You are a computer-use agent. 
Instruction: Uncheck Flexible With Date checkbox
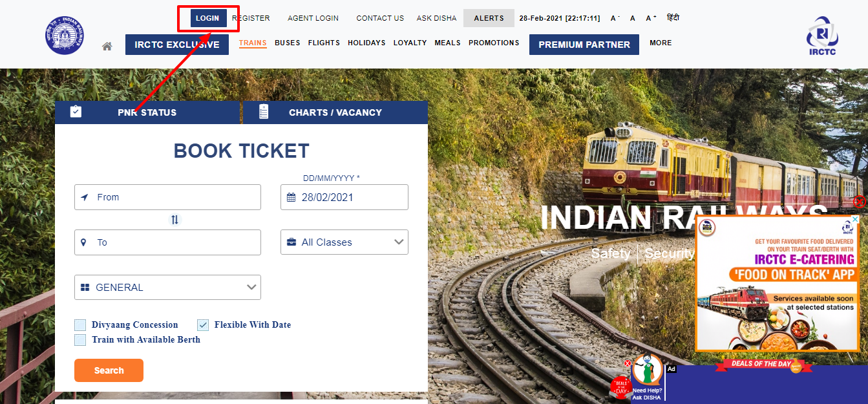203,324
